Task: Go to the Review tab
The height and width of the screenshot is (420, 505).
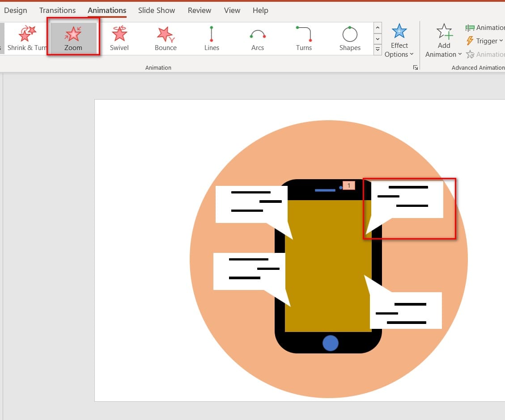Action: click(x=199, y=10)
